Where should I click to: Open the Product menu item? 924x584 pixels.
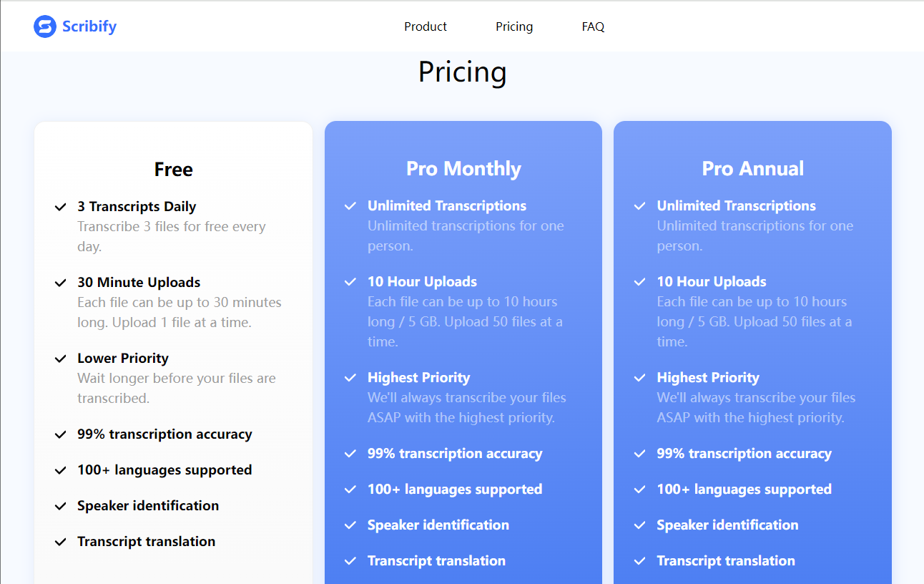(x=425, y=26)
